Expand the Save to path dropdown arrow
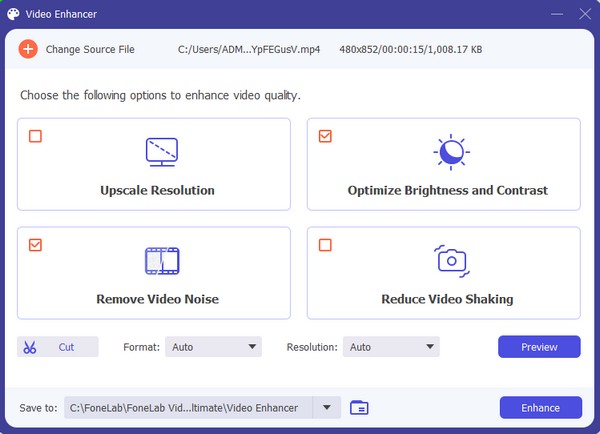Image resolution: width=600 pixels, height=434 pixels. [326, 408]
